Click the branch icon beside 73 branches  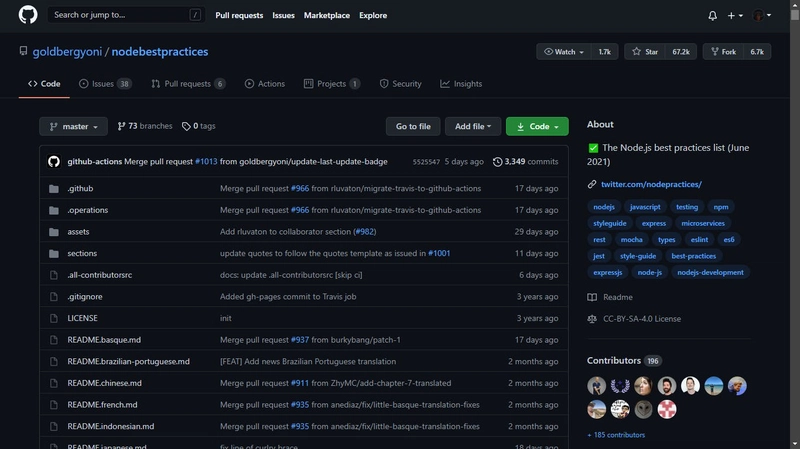tap(121, 126)
